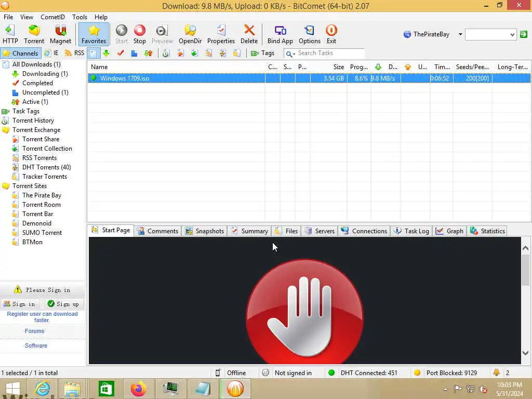Open the Statistics tab

pyautogui.click(x=487, y=231)
